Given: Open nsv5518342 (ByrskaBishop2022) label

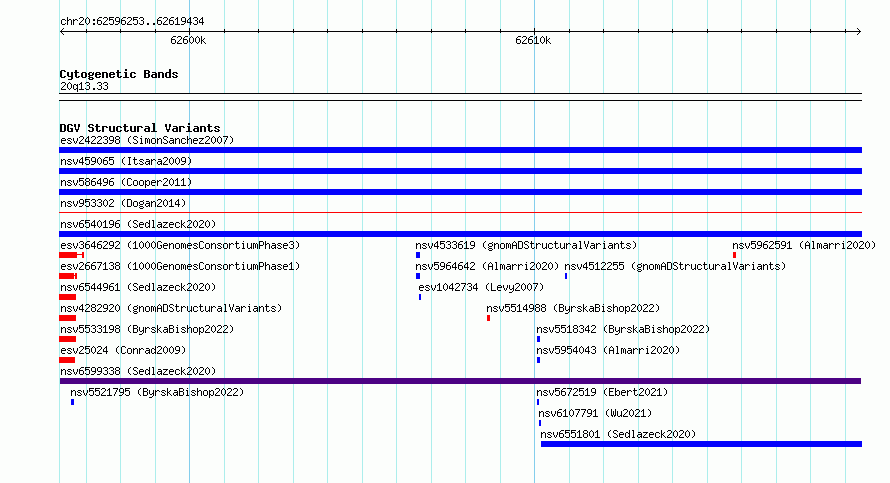Looking at the screenshot, I should [623, 329].
